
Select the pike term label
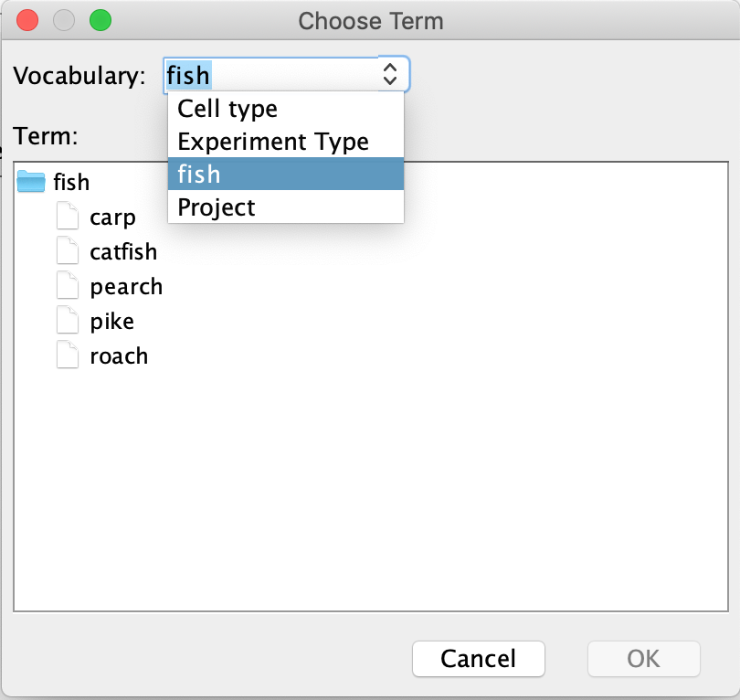point(112,321)
